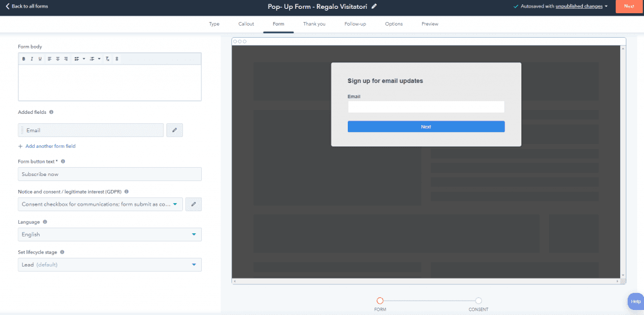Show info tooltip for Added fields

click(51, 112)
